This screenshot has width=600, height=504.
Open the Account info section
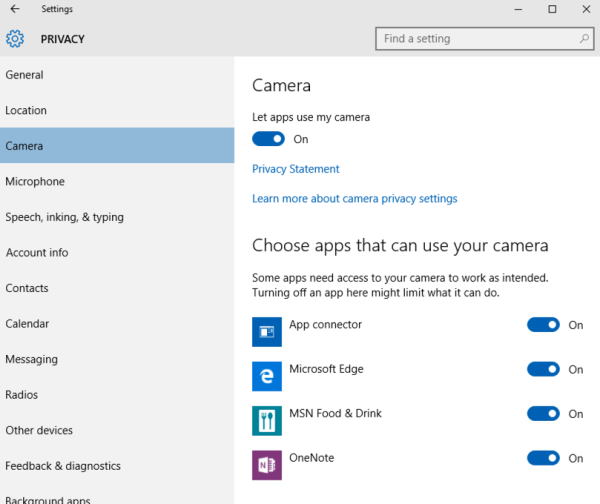(x=117, y=253)
